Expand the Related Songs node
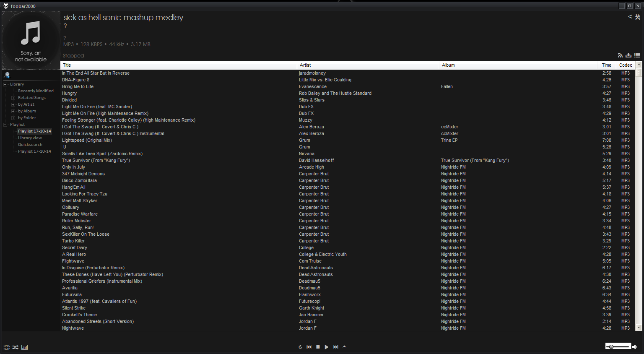The image size is (644, 354). [x=13, y=98]
